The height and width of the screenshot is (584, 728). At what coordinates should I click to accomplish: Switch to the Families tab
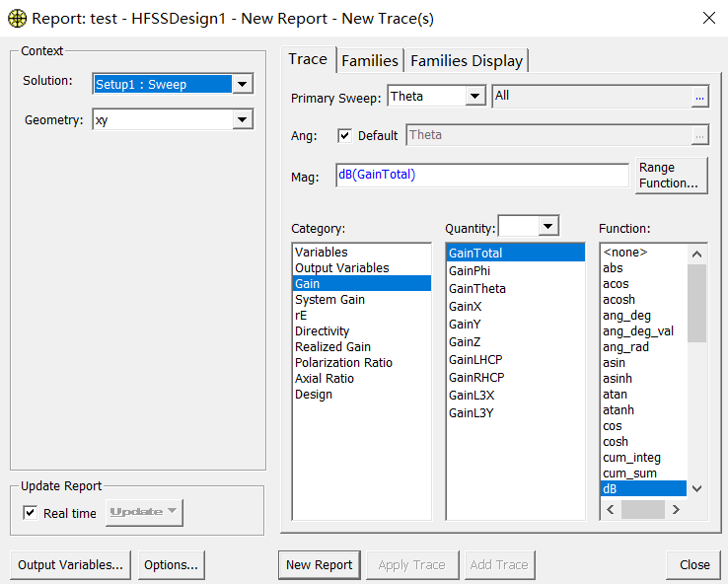(370, 61)
